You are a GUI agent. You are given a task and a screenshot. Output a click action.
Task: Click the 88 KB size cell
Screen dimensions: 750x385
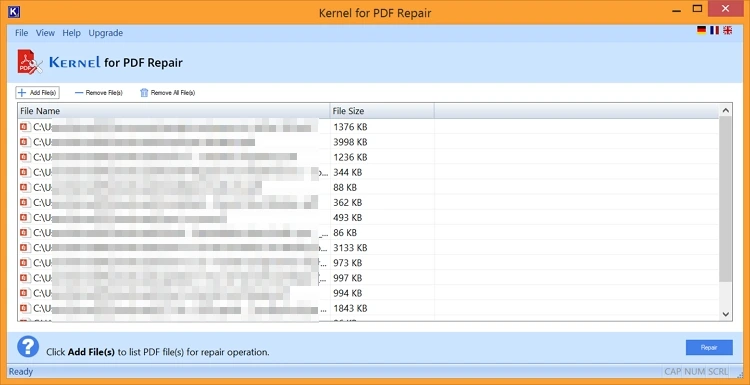(x=382, y=187)
